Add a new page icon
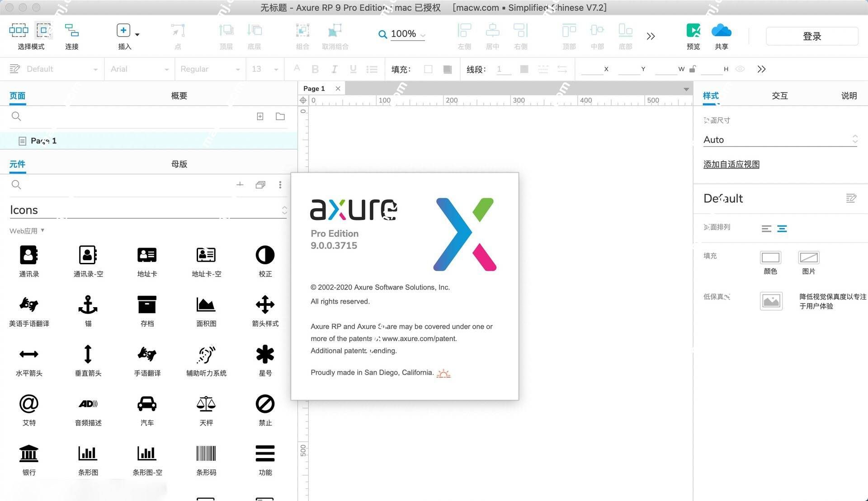The width and height of the screenshot is (868, 501). point(260,117)
